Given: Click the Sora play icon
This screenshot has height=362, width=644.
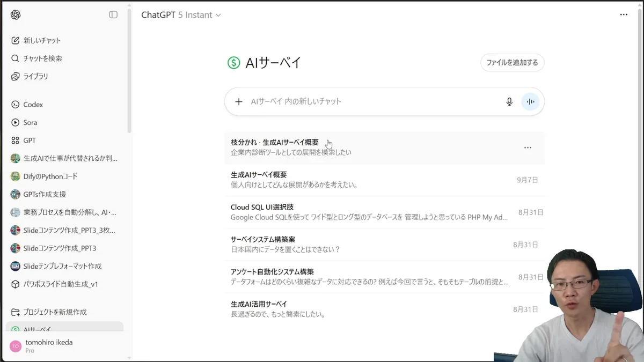Looking at the screenshot, I should pyautogui.click(x=15, y=122).
